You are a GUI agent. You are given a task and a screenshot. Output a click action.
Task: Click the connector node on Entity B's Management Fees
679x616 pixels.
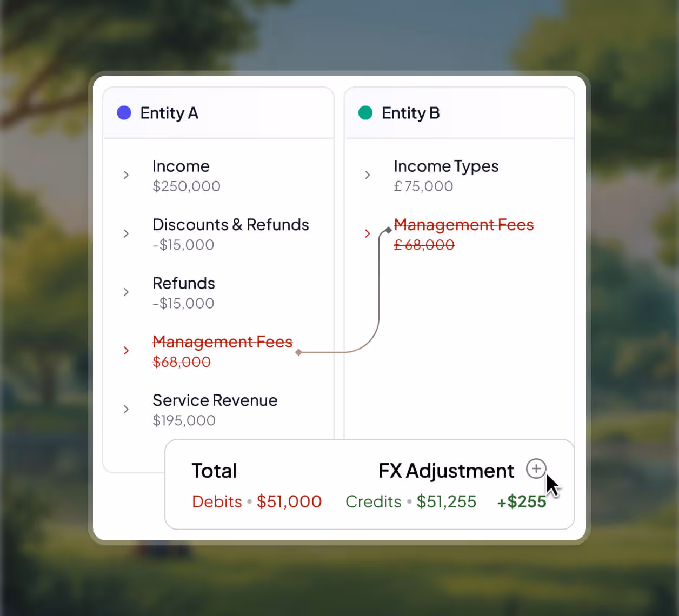388,229
